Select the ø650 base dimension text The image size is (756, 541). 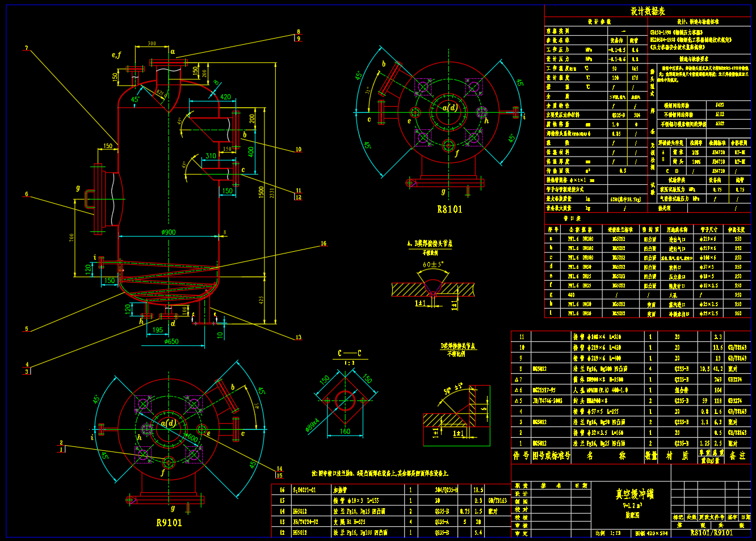click(x=171, y=341)
